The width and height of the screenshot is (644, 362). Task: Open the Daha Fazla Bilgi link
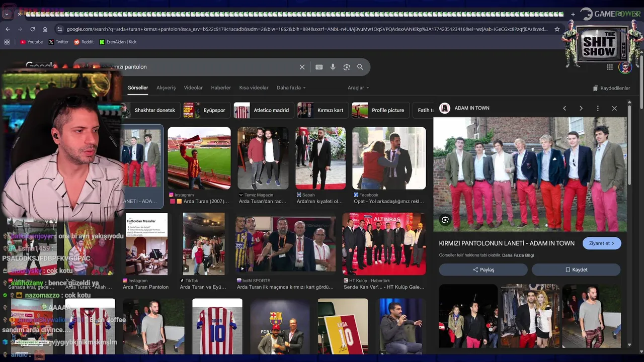pyautogui.click(x=518, y=255)
